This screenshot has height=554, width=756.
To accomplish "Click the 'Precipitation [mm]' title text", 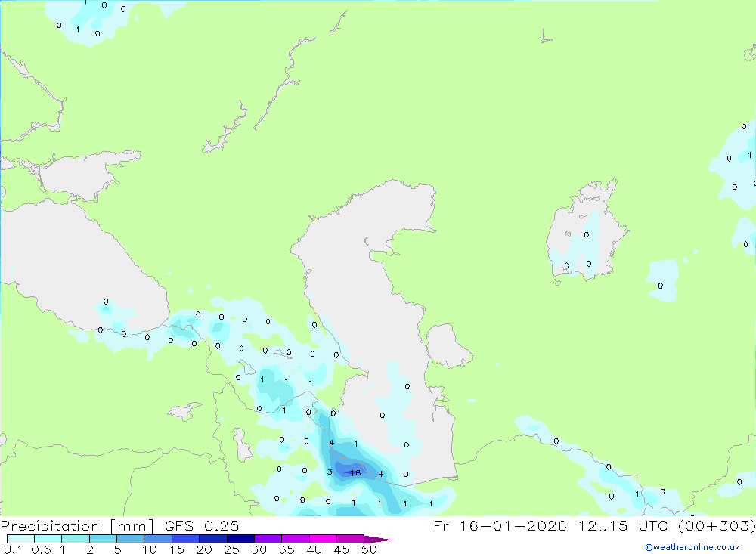I will (x=77, y=526).
